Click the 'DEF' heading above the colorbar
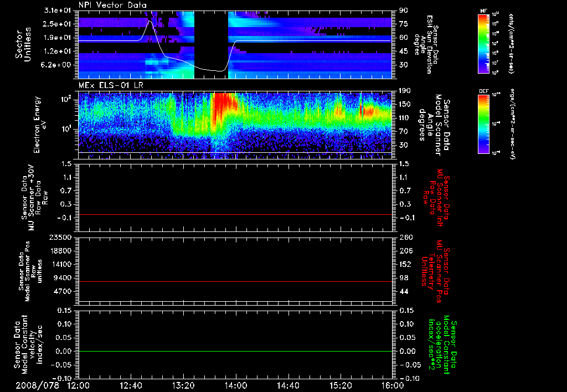Viewport: 567px width, 392px height. 483,91
